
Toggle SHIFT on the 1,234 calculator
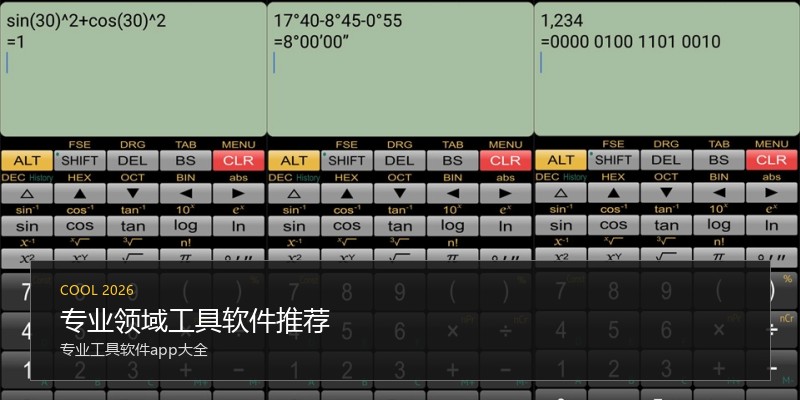point(613,160)
